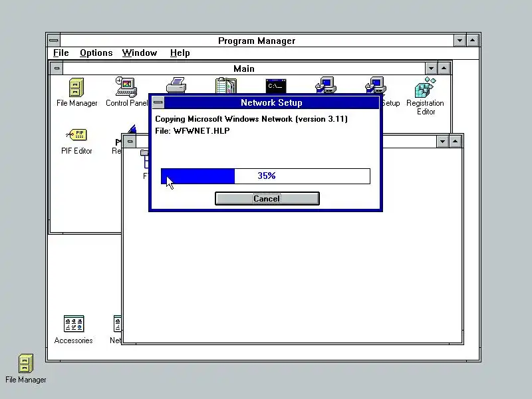The height and width of the screenshot is (399, 532).
Task: Minimize the Program Manager window
Action: tap(460, 41)
